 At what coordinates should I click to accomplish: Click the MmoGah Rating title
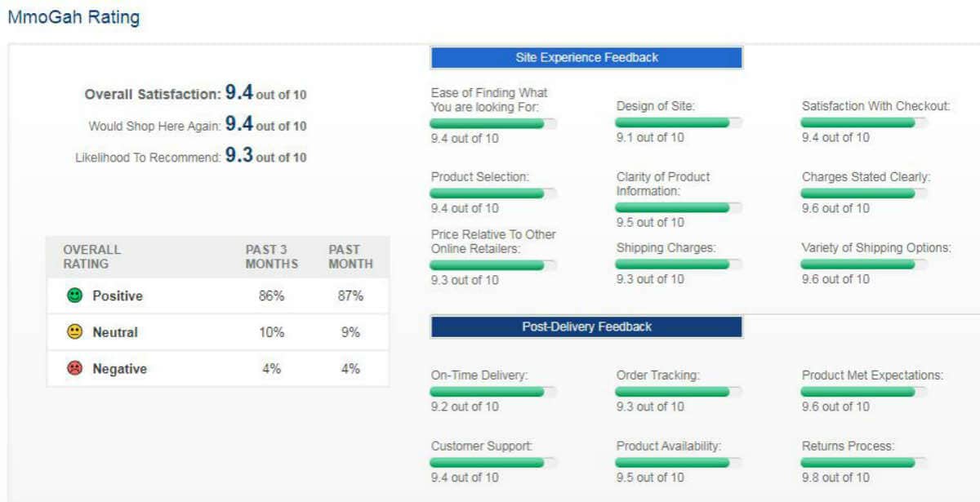point(73,16)
